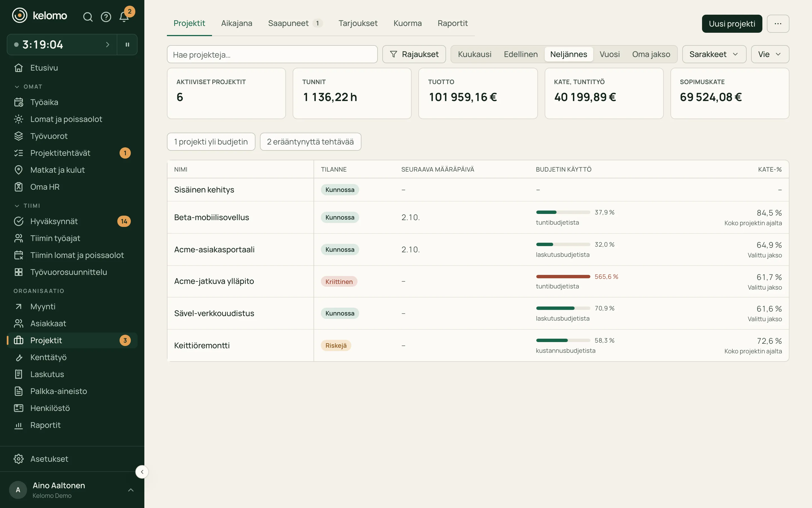812x508 pixels.
Task: Open Matkat ja kulut
Action: coord(72,170)
